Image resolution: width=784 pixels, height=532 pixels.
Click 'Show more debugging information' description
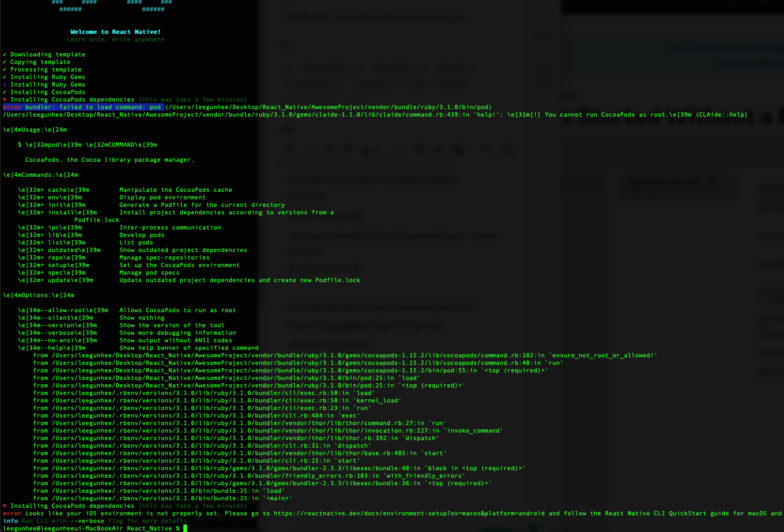177,333
